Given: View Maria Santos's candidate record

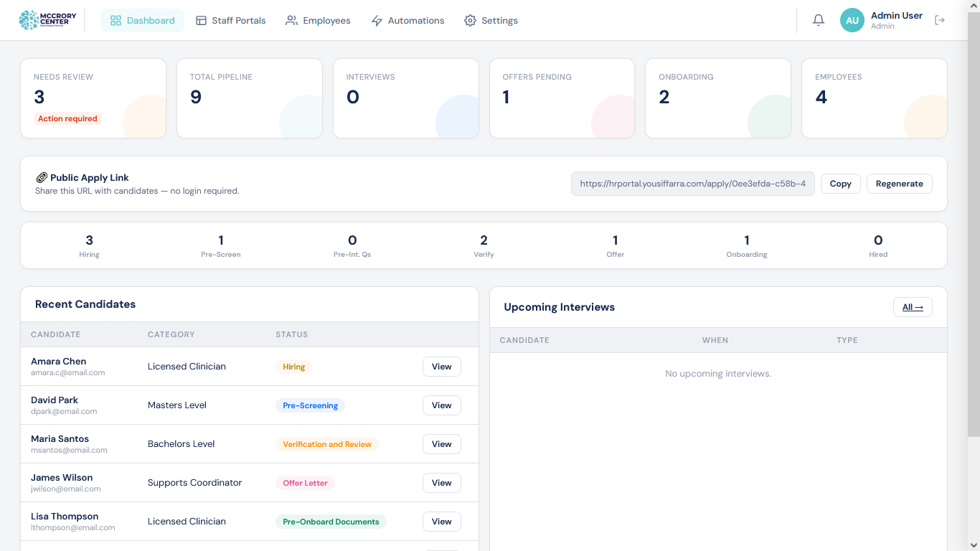Looking at the screenshot, I should [442, 444].
